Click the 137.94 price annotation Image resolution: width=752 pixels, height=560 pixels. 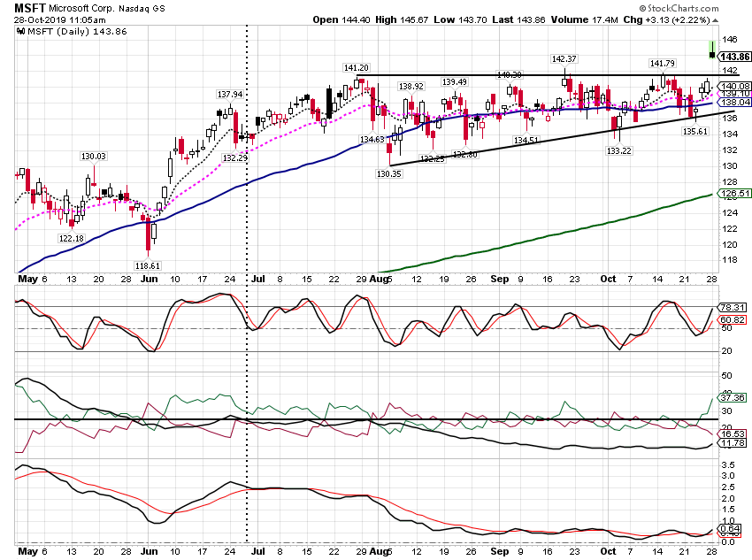click(230, 95)
